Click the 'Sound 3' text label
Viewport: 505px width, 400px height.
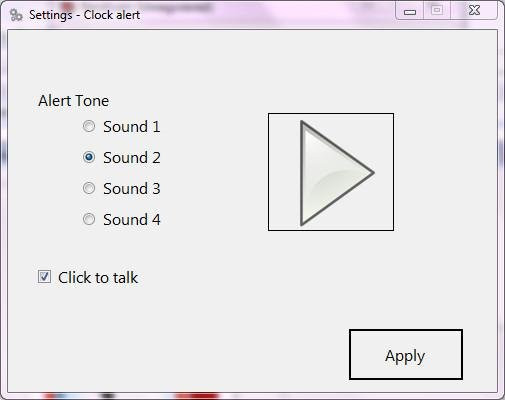(x=132, y=189)
